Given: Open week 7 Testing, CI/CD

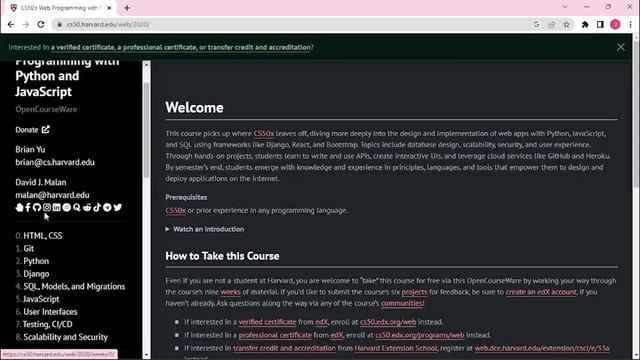Looking at the screenshot, I should (x=47, y=324).
